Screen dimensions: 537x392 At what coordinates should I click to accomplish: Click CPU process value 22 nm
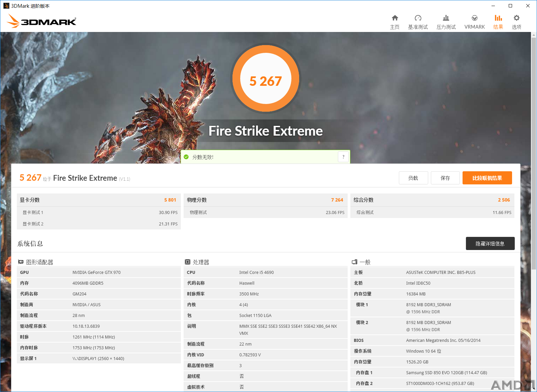(x=245, y=344)
